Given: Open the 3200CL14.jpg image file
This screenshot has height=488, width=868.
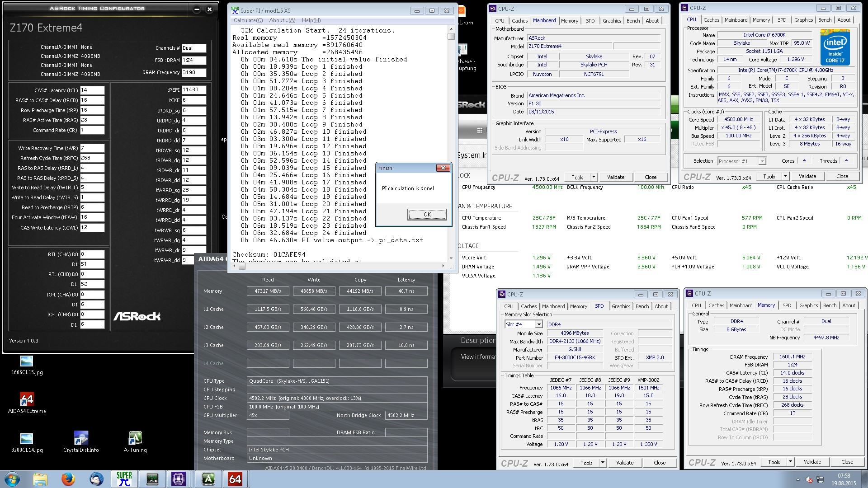Looking at the screenshot, I should click(27, 439).
